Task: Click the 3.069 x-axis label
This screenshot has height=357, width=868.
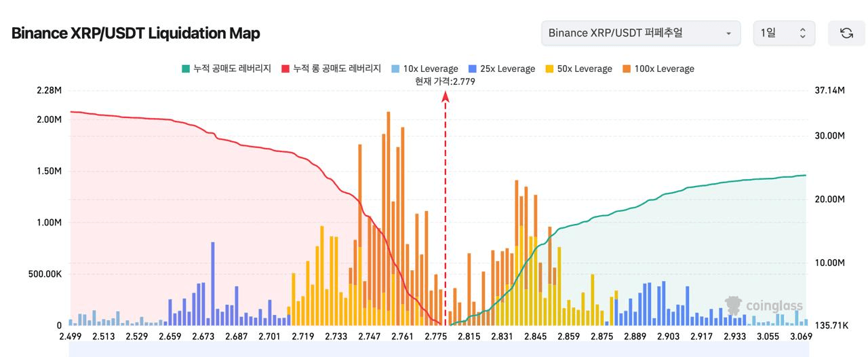Action: tap(802, 336)
